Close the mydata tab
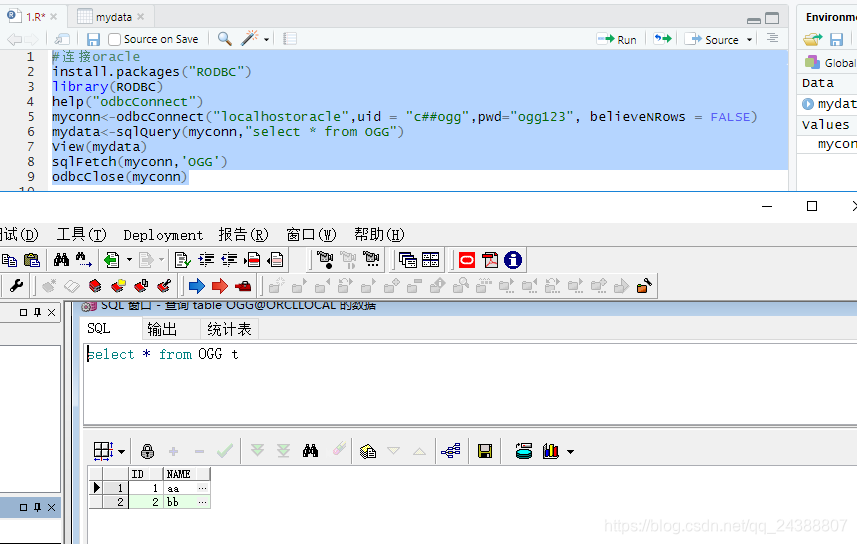Image resolution: width=857 pixels, height=544 pixels. tap(140, 17)
